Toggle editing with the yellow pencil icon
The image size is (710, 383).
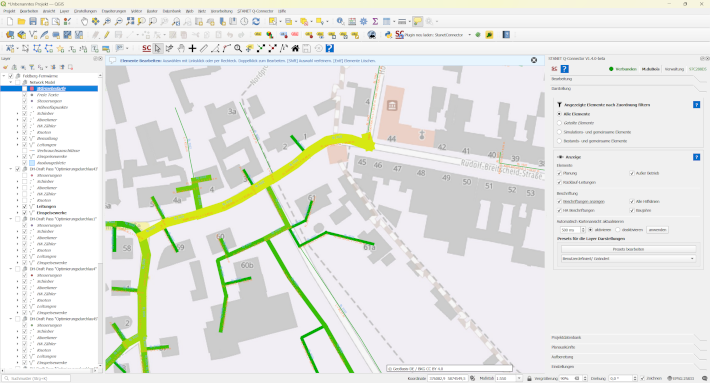coord(107,35)
